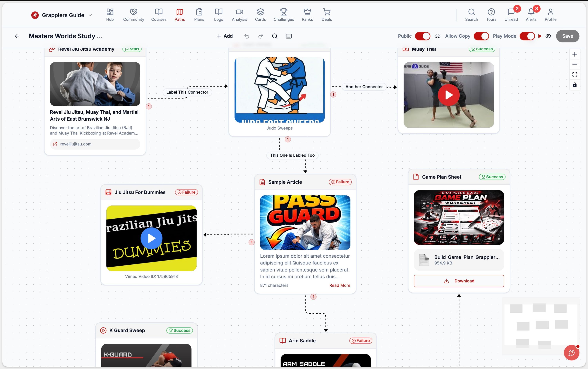Viewport: 588px width, 369px height.
Task: Undo the last canvas change
Action: pyautogui.click(x=247, y=36)
